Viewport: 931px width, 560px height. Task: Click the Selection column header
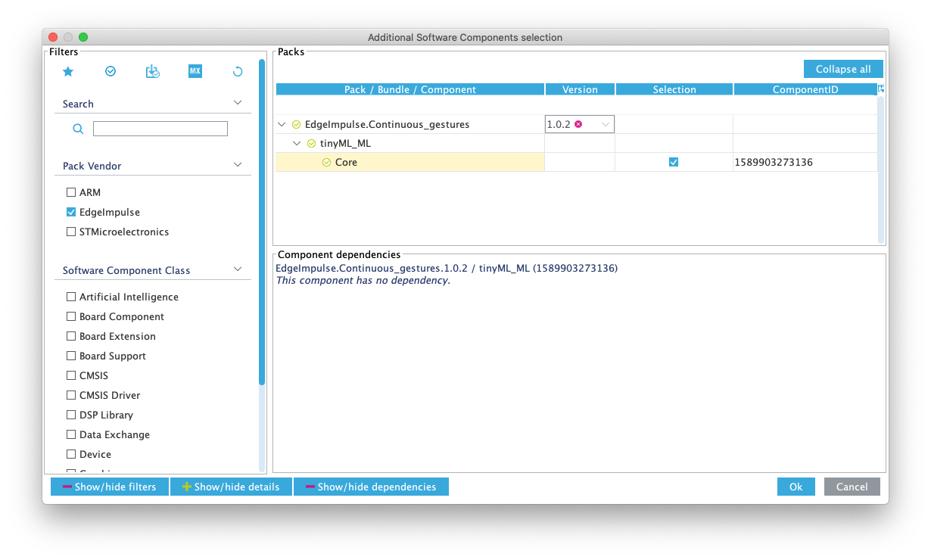point(674,89)
